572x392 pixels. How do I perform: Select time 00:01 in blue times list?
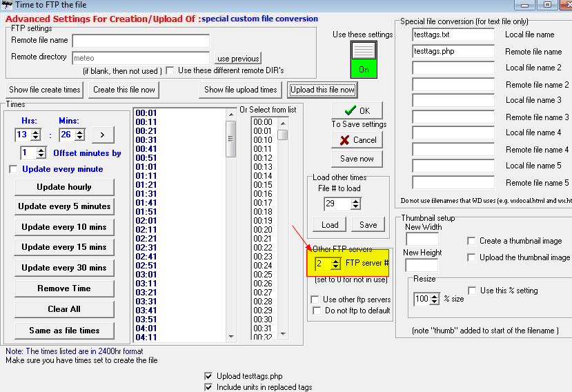[x=146, y=113]
